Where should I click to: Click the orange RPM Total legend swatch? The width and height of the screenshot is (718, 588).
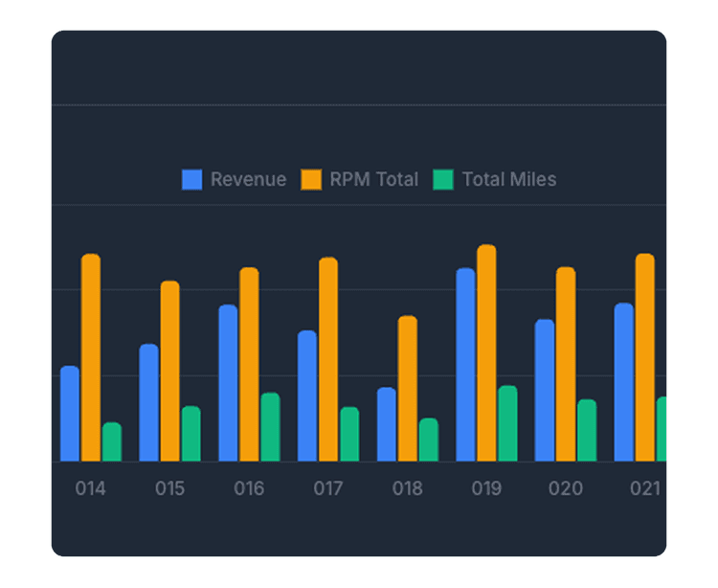tap(311, 179)
